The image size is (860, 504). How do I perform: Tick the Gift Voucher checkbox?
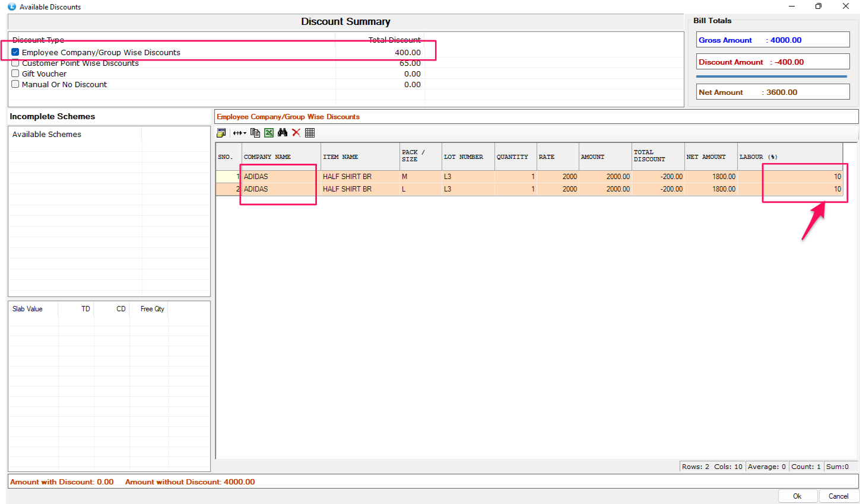tap(15, 74)
